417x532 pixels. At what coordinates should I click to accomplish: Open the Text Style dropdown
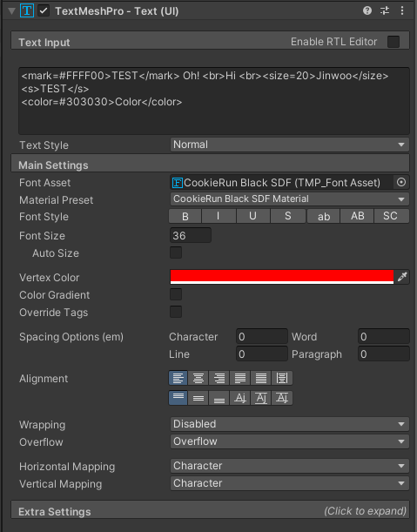tap(289, 145)
